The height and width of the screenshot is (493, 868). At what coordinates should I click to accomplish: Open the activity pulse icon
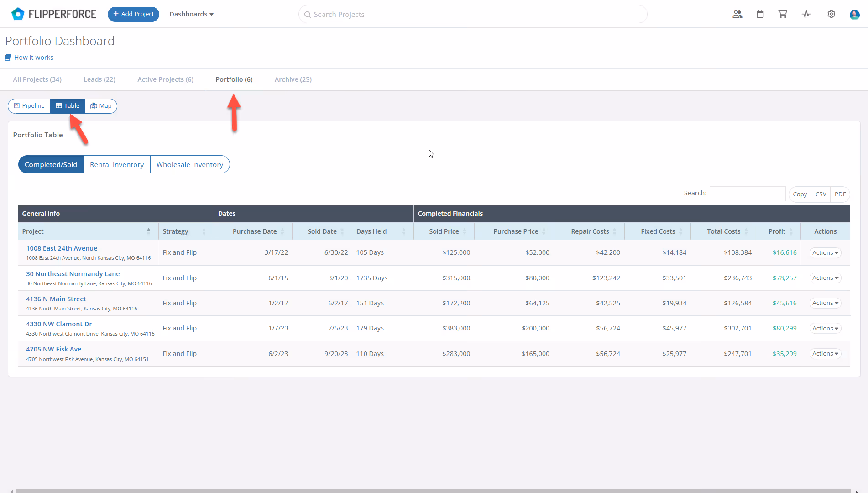[806, 14]
